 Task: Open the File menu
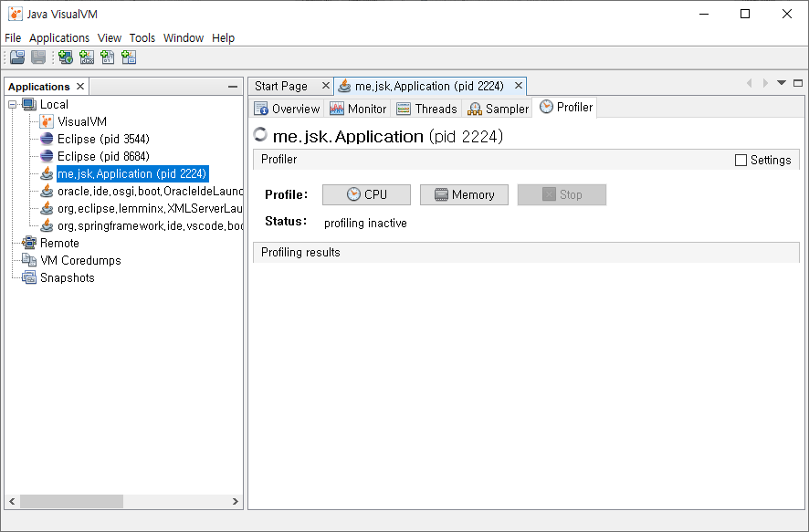pyautogui.click(x=13, y=38)
